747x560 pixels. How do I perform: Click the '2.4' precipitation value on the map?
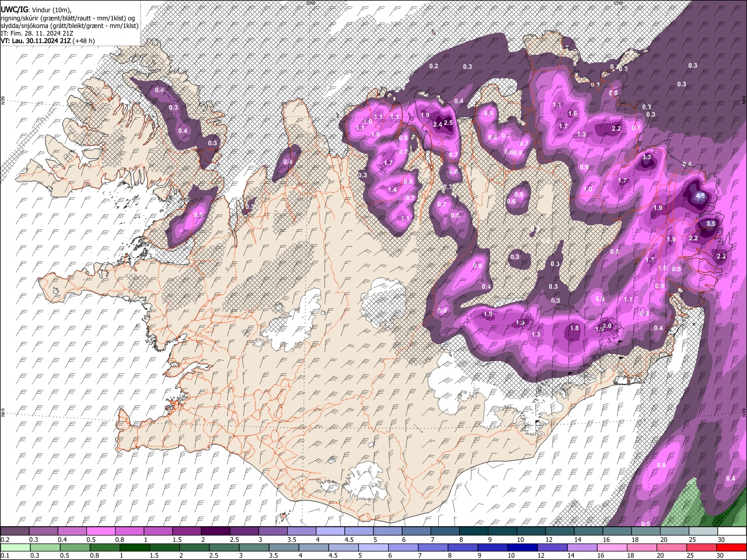437,124
